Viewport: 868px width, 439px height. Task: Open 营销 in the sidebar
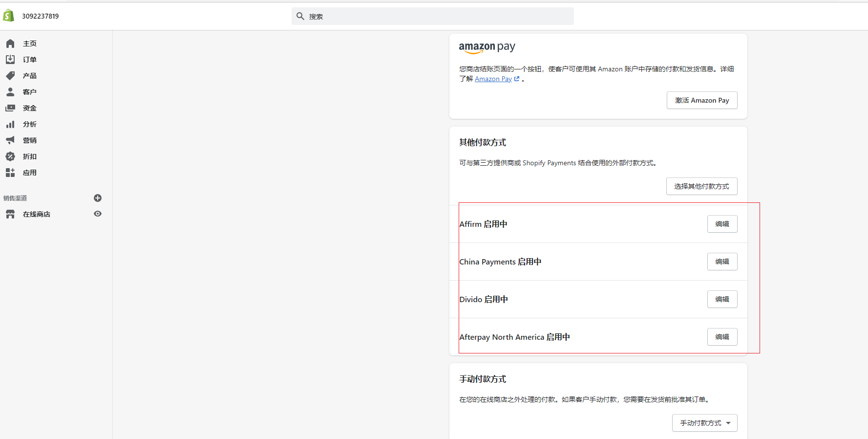tap(30, 140)
